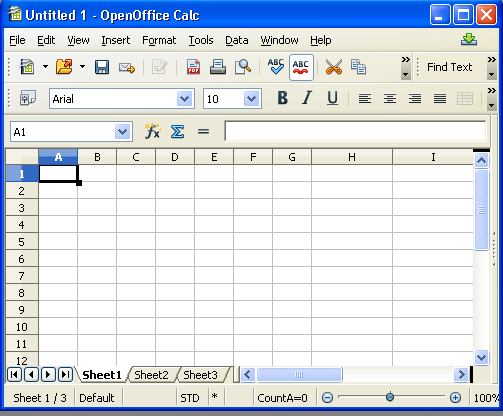Jump to last sheet tab arrow
The width and height of the screenshot is (503, 416).
(65, 375)
